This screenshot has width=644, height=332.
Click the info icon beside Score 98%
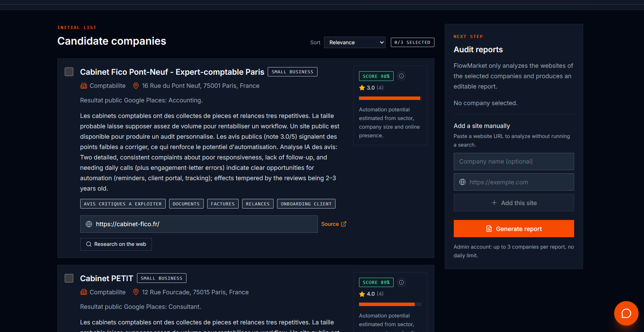[401, 76]
